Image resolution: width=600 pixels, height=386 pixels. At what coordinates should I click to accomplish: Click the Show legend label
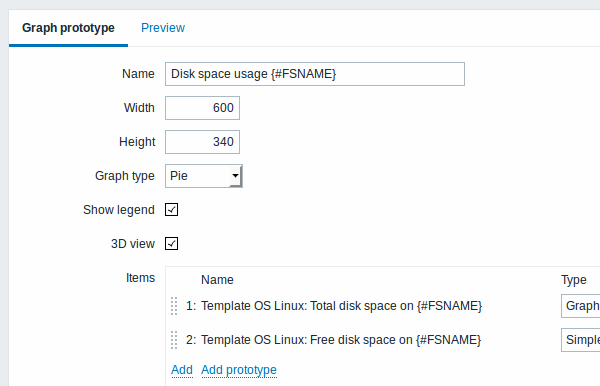pos(119,210)
